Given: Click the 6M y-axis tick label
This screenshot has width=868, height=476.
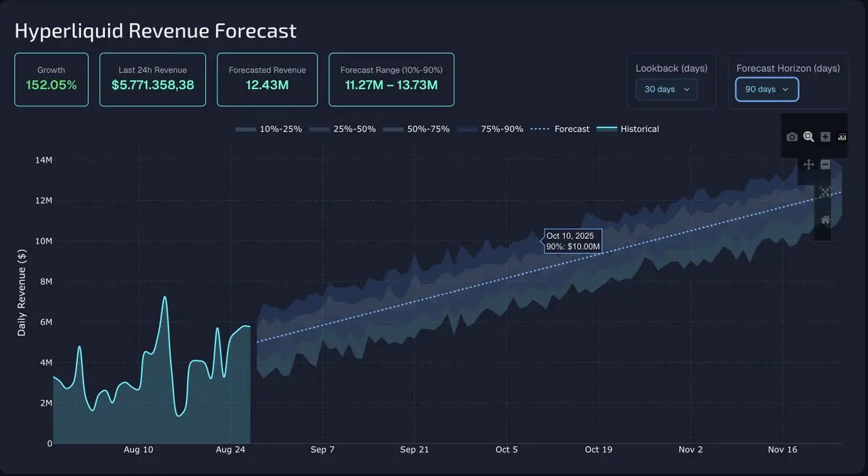Looking at the screenshot, I should [x=46, y=323].
